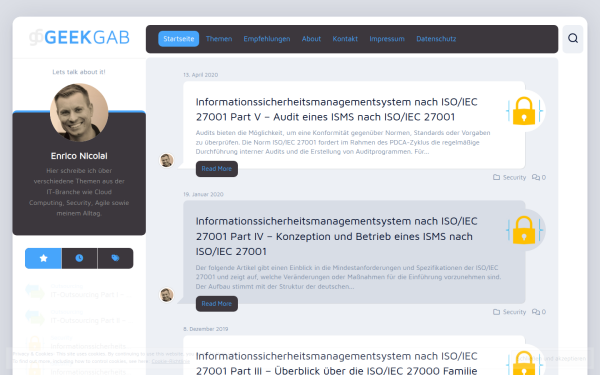600x375 pixels.
Task: Click the 8. Dezember 2019 post date
Action: (x=205, y=329)
